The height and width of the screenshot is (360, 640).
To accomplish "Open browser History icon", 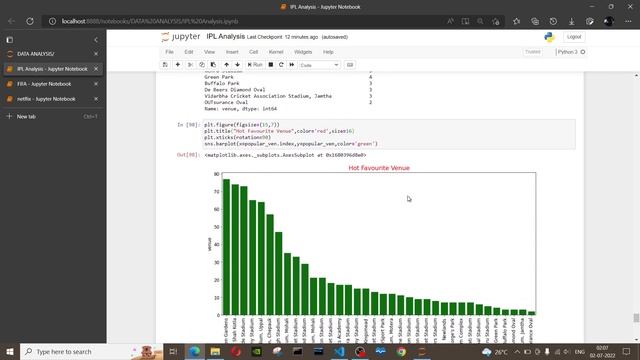I will 553,21.
